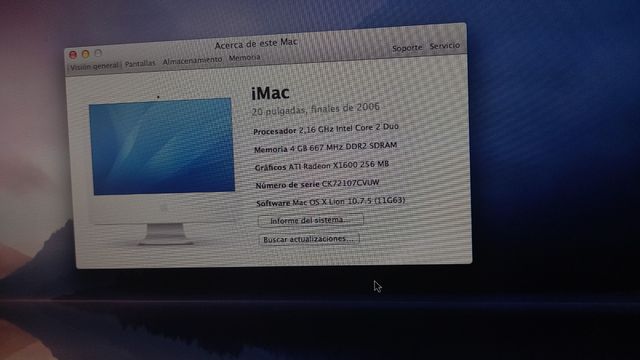Click the Software Mac OS X Lion 10.7.5 line
640x360 pixels.
pyautogui.click(x=331, y=202)
